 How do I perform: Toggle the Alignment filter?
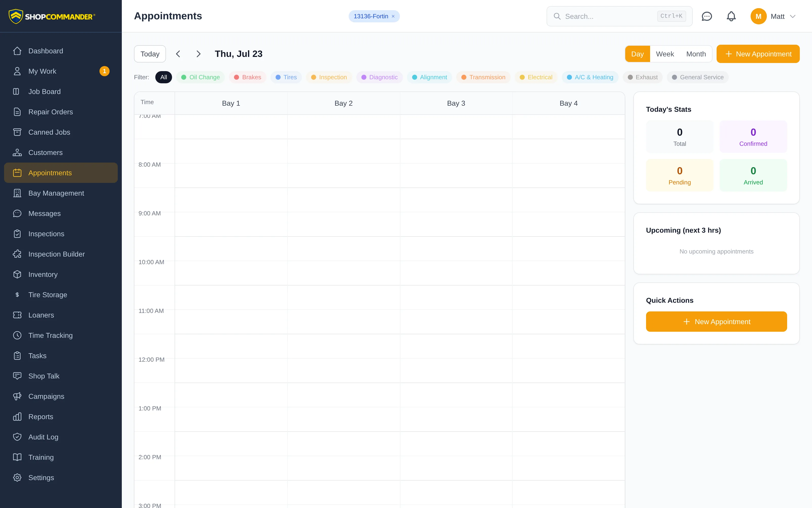pos(429,77)
